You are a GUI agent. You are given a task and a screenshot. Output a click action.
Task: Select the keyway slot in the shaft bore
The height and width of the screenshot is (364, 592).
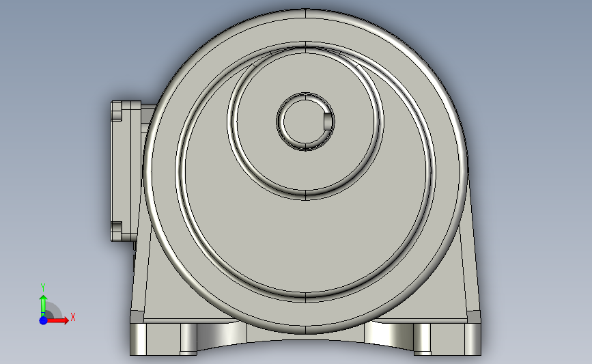click(x=328, y=121)
